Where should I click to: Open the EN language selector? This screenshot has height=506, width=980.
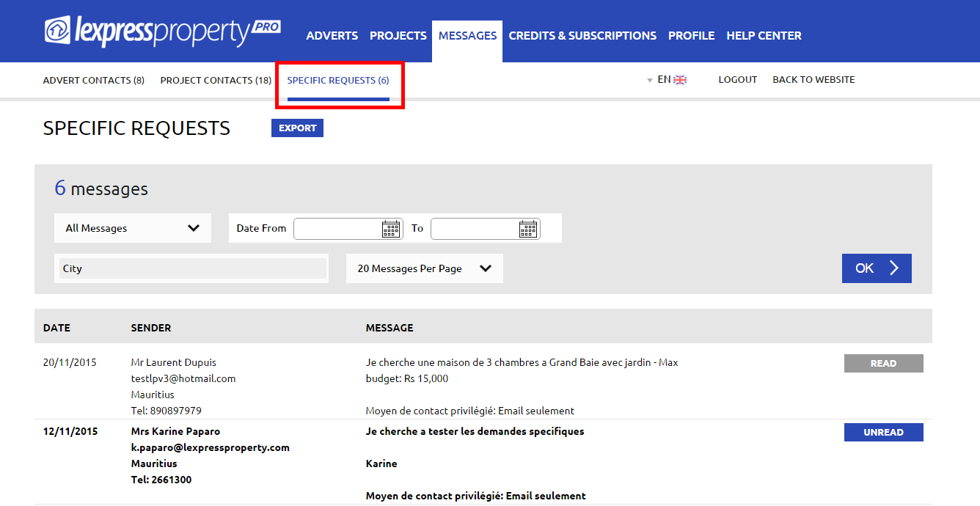666,80
